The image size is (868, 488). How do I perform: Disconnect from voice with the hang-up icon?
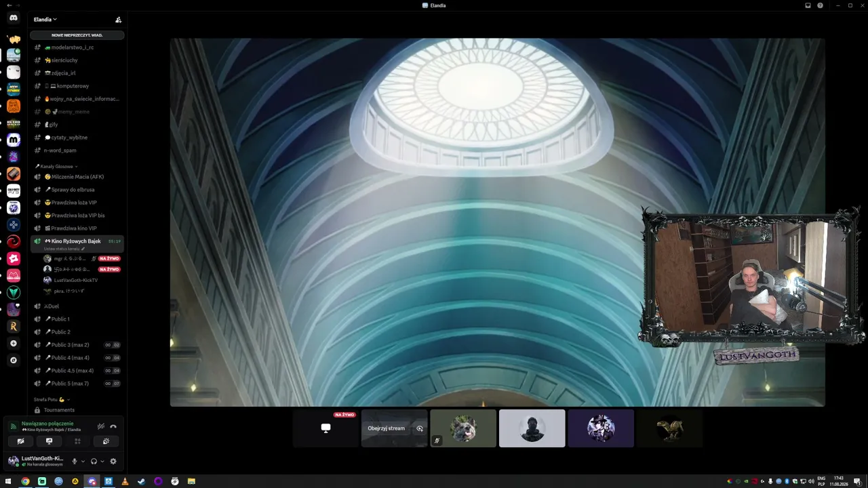click(x=113, y=426)
